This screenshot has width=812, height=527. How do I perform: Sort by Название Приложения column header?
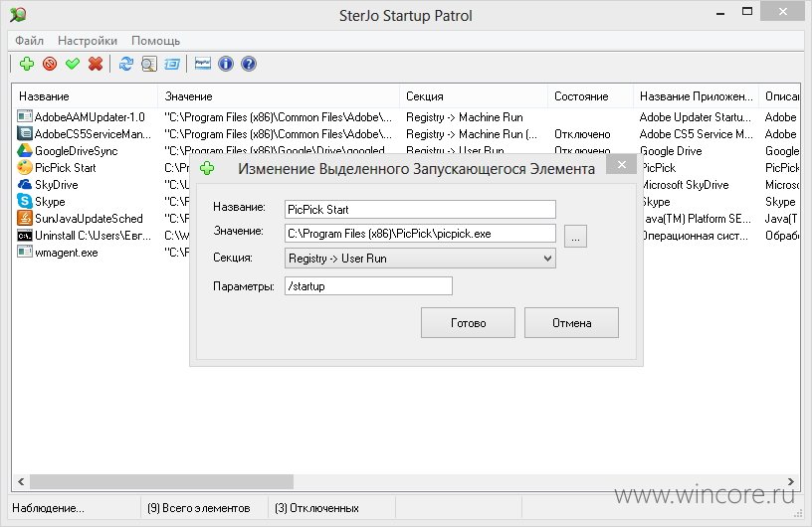click(696, 96)
